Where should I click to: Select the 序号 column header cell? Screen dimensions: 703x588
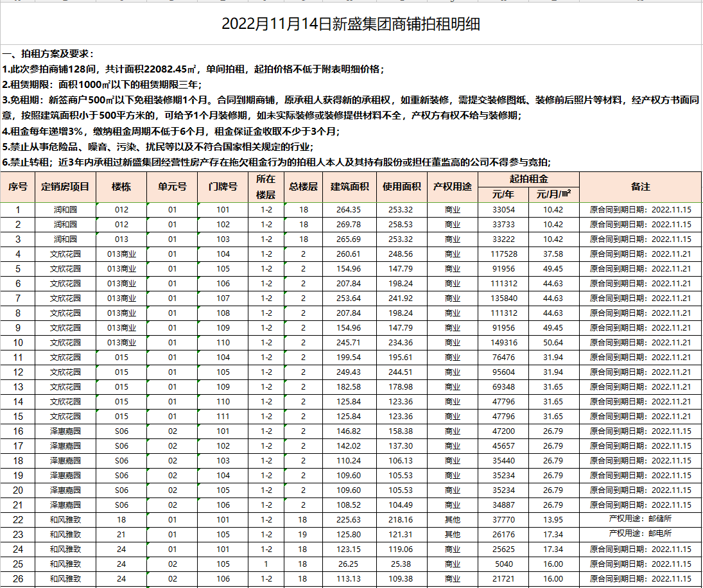click(x=18, y=187)
